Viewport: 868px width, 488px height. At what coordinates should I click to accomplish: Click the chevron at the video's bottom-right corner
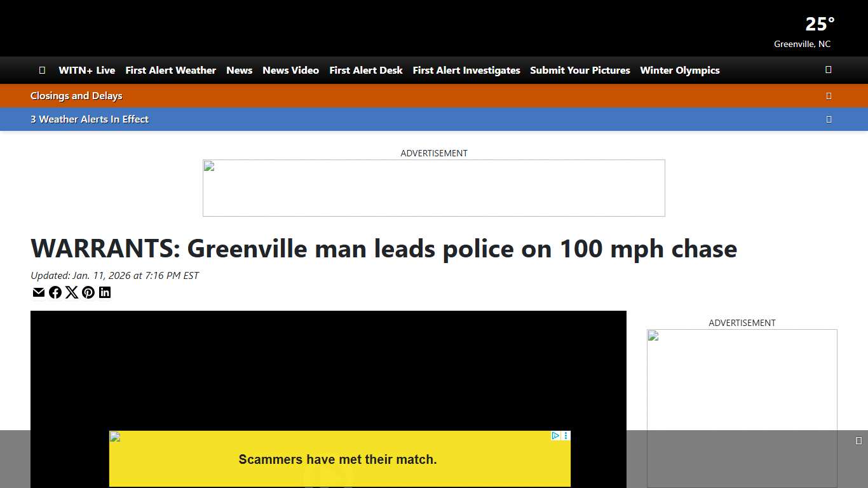[859, 439]
